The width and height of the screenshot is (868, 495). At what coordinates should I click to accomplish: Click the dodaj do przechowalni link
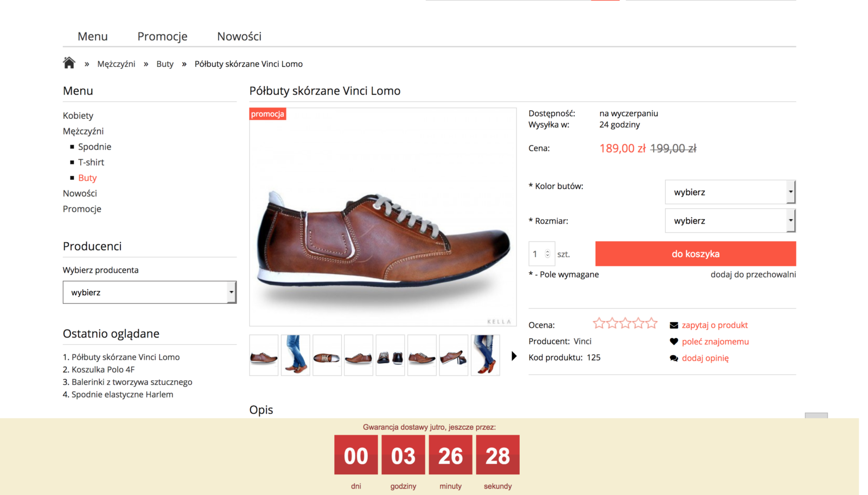(753, 275)
